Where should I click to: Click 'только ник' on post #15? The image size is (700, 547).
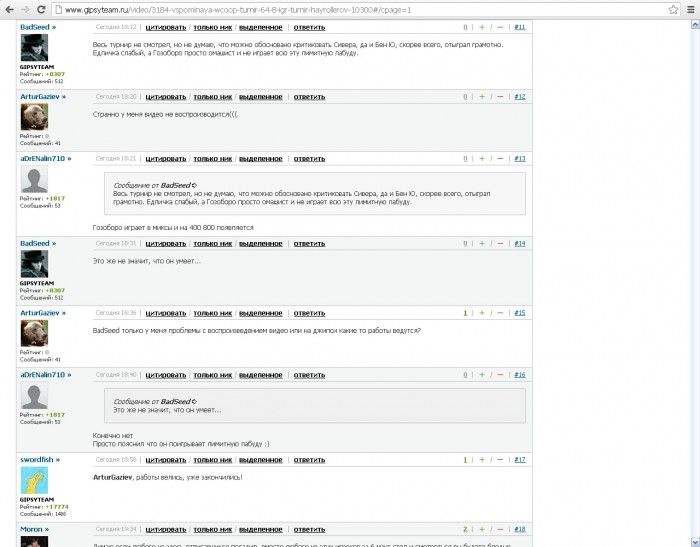click(x=212, y=313)
